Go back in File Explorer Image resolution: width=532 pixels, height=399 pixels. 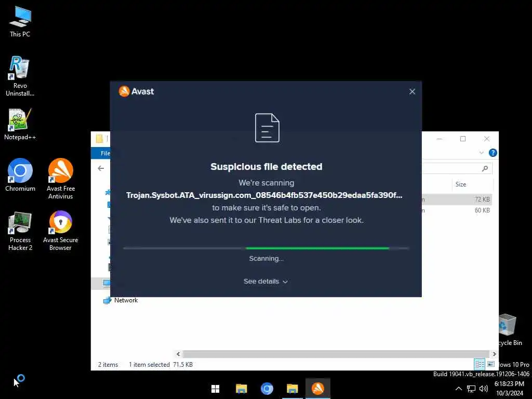tap(101, 168)
